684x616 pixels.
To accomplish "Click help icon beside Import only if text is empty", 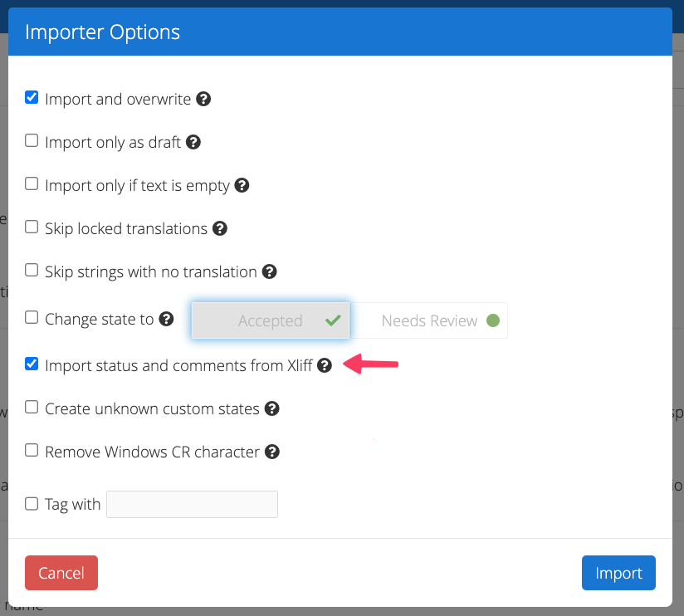I will coord(242,185).
